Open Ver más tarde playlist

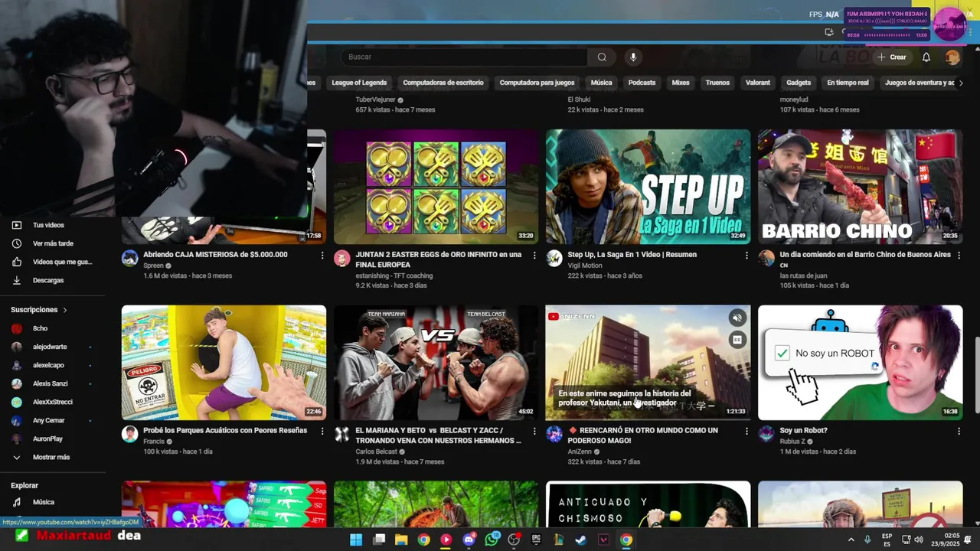click(x=53, y=243)
